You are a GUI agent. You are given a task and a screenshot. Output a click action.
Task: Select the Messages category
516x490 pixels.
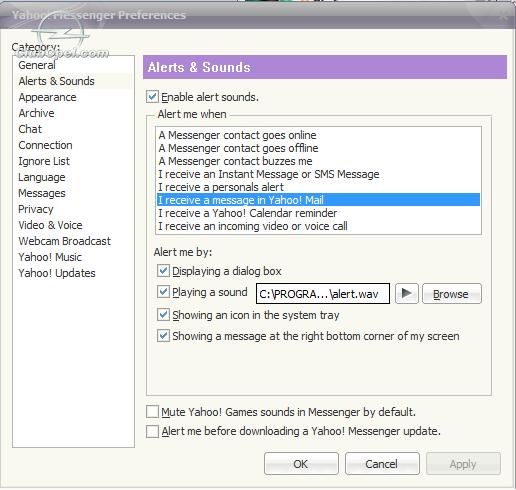tap(42, 193)
